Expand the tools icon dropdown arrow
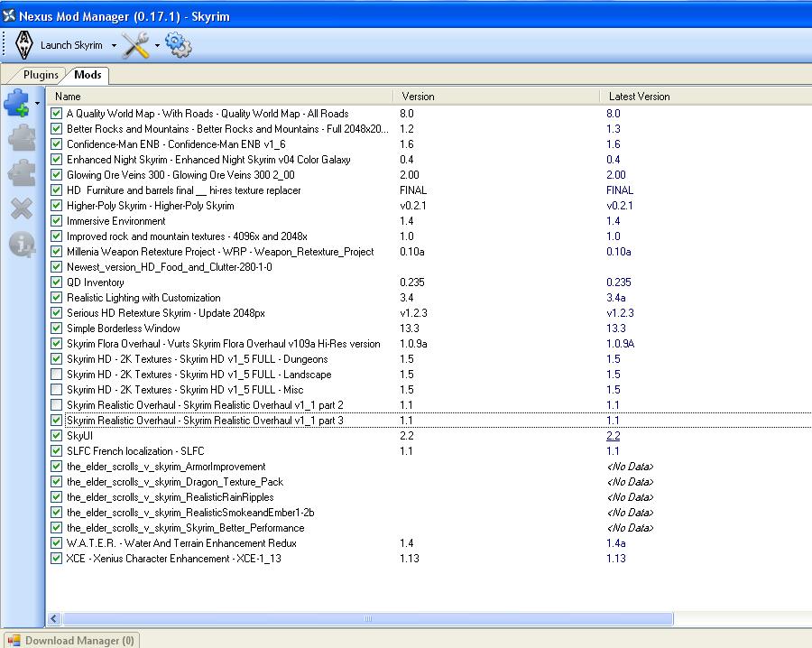The width and height of the screenshot is (812, 648). (x=157, y=46)
